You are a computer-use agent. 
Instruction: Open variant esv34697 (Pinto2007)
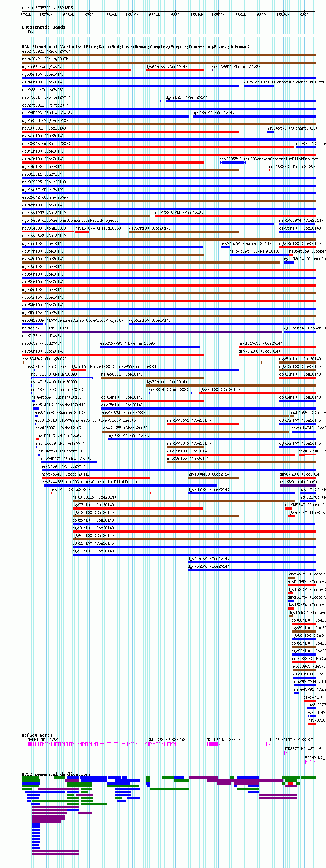point(63,466)
